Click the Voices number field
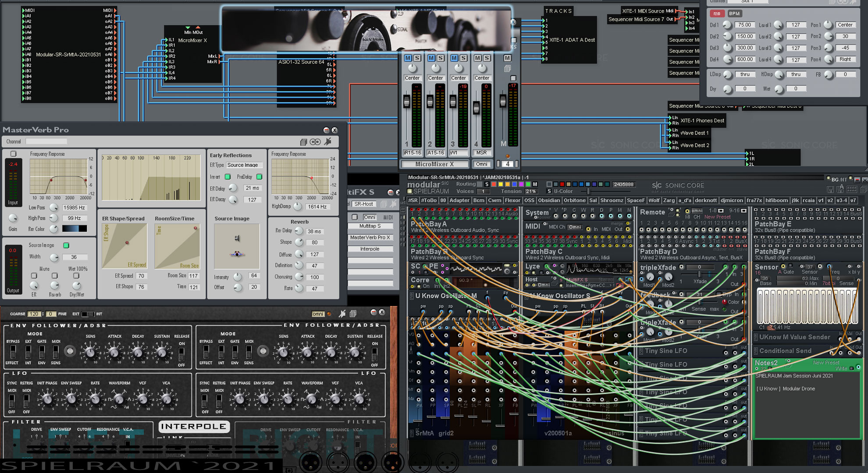The height and width of the screenshot is (473, 868). [x=483, y=191]
